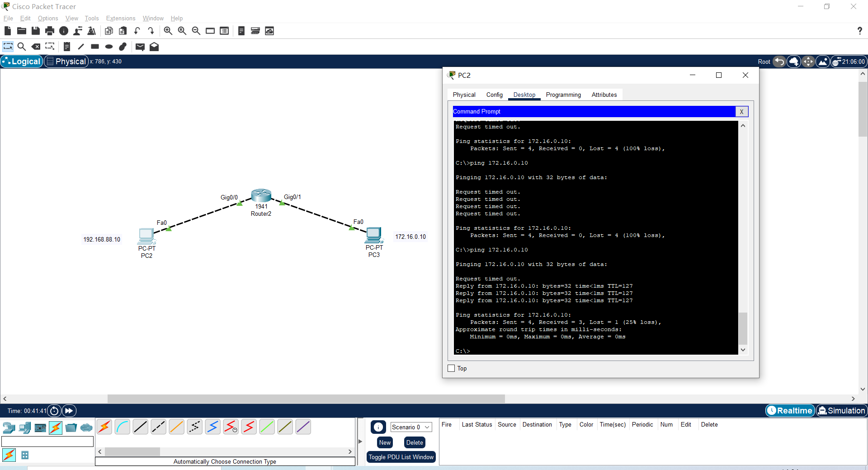868x470 pixels.
Task: Choose the Console cable connection
Action: [x=123, y=427]
